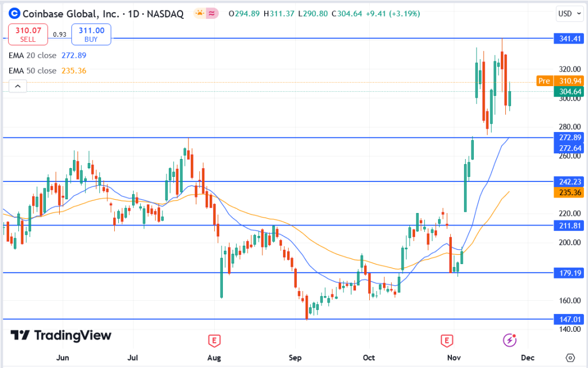
Task: Click the green 304.64 last price label
Action: tap(568, 91)
